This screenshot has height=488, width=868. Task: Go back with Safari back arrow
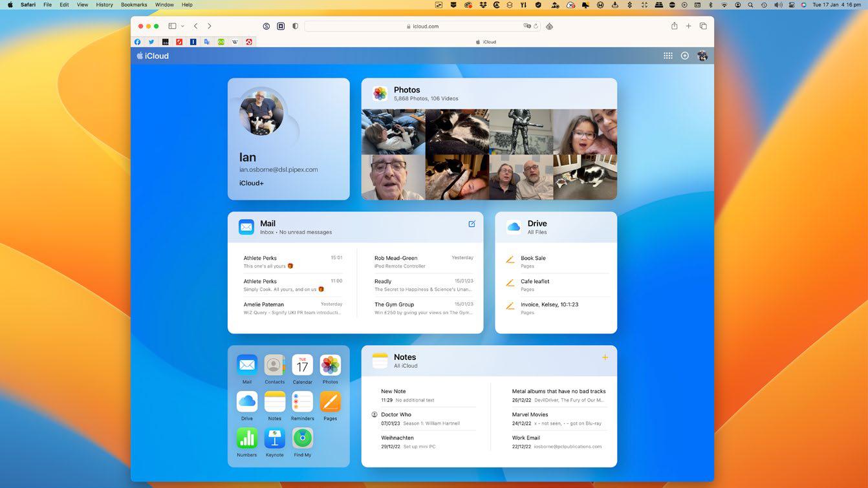pyautogui.click(x=196, y=27)
